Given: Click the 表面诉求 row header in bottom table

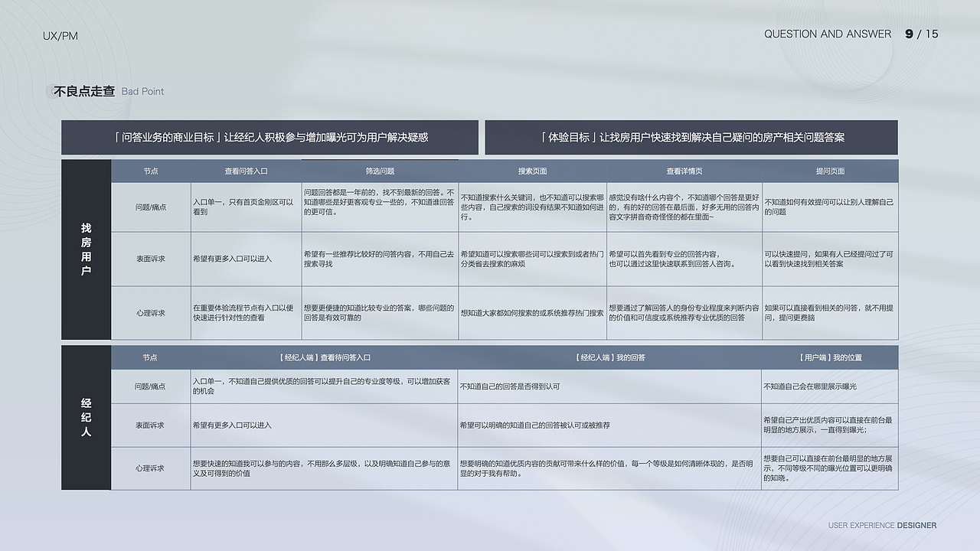Looking at the screenshot, I should coord(151,425).
